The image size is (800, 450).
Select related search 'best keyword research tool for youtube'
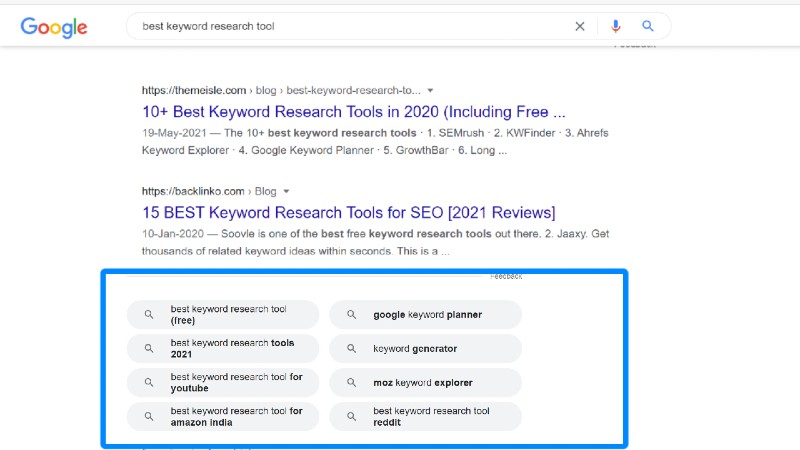point(223,383)
